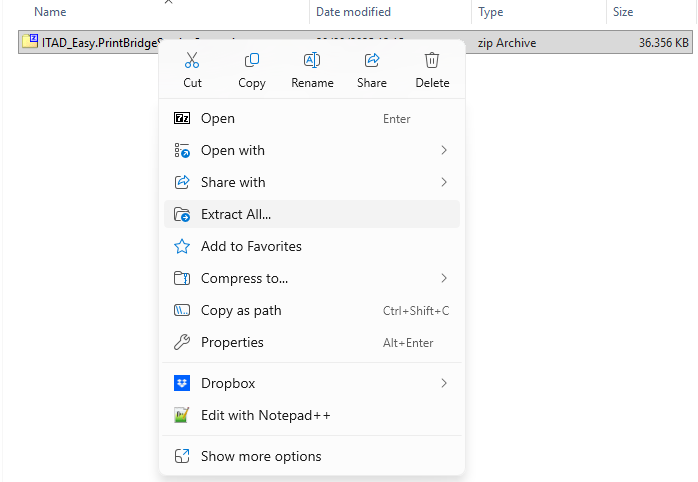Choose Extract All from context menu
Image resolution: width=698 pixels, height=482 pixels.
(236, 214)
